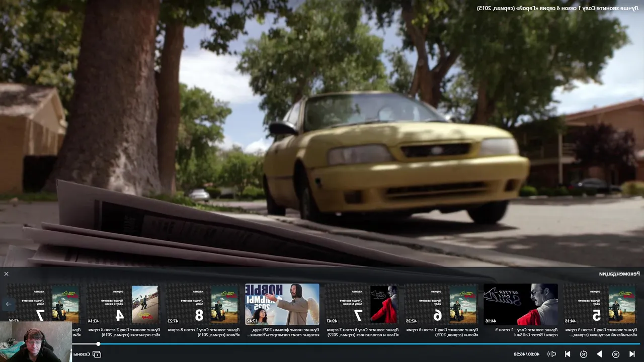This screenshot has width=644, height=362.
Task: Click the volume speaker icon
Action: (552, 354)
